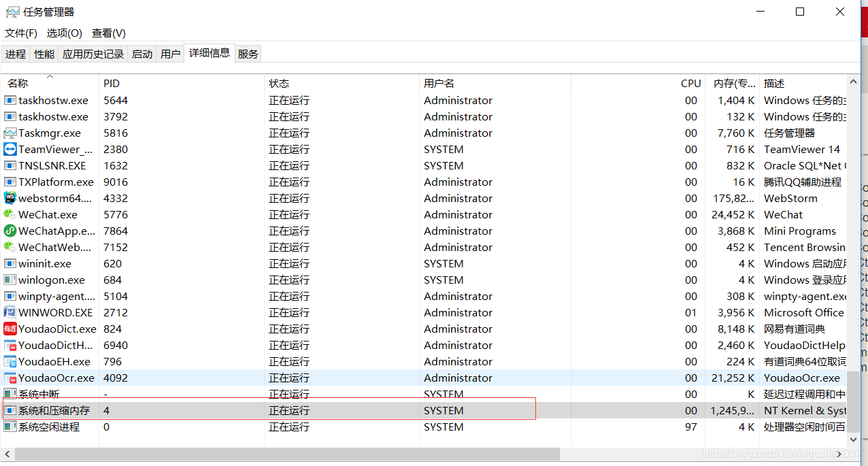Click the WeChatWeb process icon

click(10, 247)
